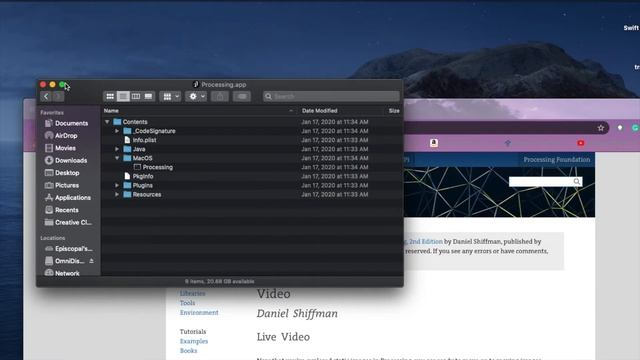Expand the Java folder
This screenshot has height=360, width=640.
117,149
